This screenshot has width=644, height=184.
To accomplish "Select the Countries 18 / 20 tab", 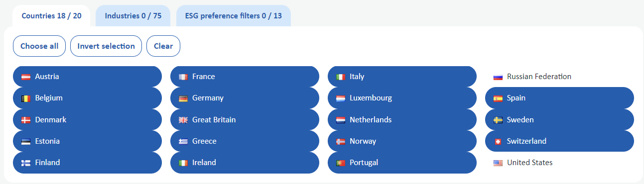I will 51,16.
